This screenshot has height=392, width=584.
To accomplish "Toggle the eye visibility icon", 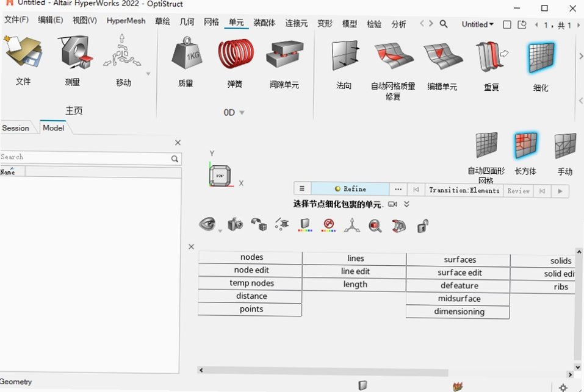I will (x=207, y=224).
